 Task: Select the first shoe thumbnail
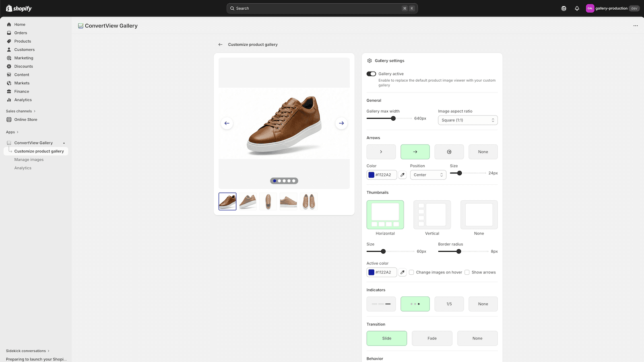click(x=227, y=202)
